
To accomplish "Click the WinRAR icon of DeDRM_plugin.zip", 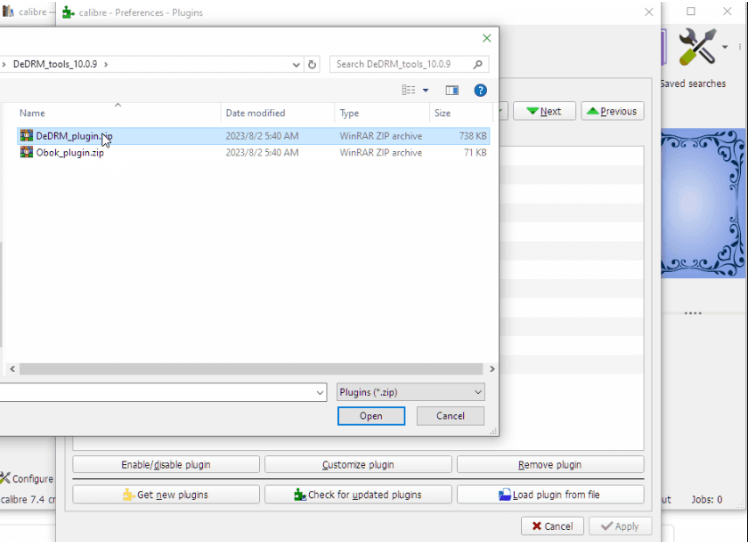I will coord(26,136).
